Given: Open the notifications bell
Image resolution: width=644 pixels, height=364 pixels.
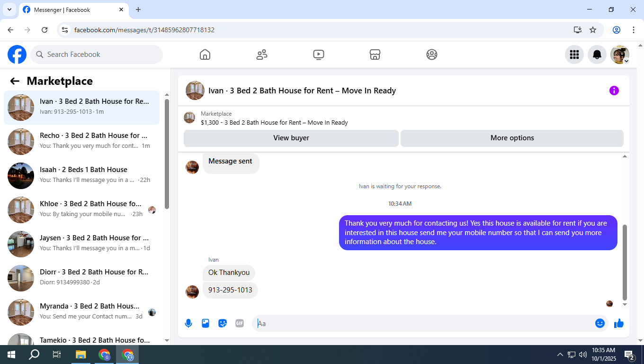Looking at the screenshot, I should click(x=597, y=55).
